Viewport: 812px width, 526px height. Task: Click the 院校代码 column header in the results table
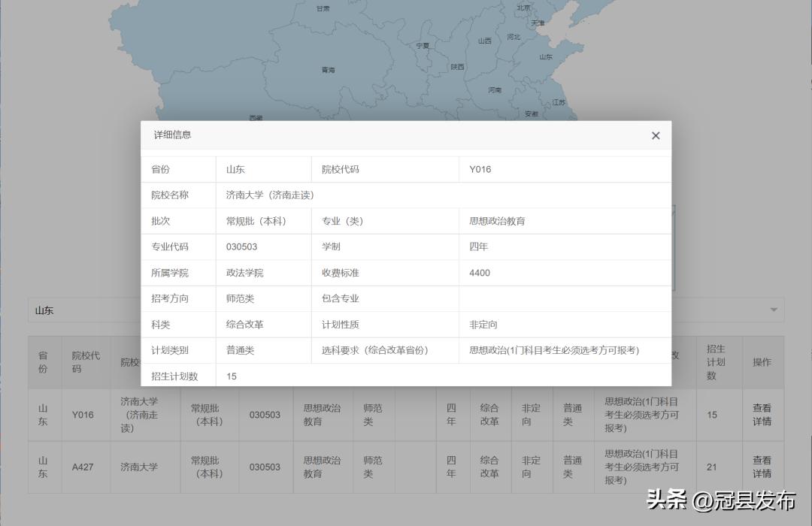tap(86, 362)
